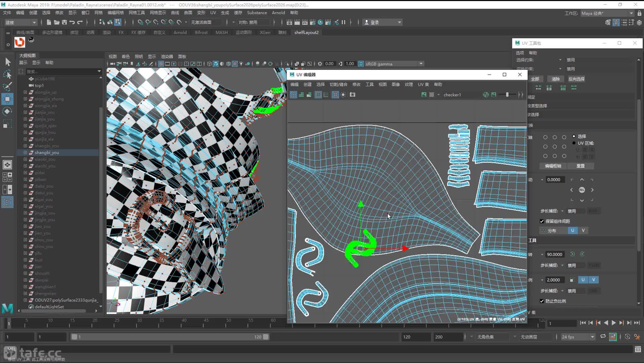Click the Outliner layout icon in the left toolbar
This screenshot has height=363, width=644.
(x=7, y=202)
